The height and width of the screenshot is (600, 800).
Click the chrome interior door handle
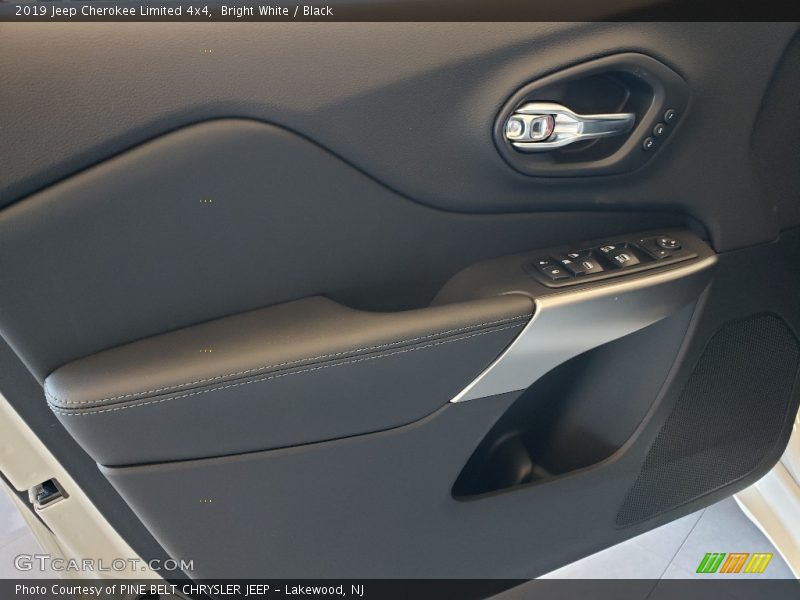[569, 127]
